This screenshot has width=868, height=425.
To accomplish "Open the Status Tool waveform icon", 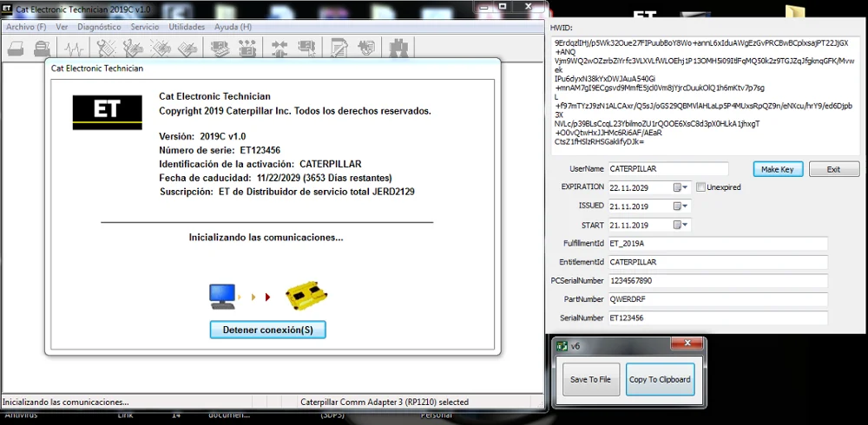I will [74, 49].
